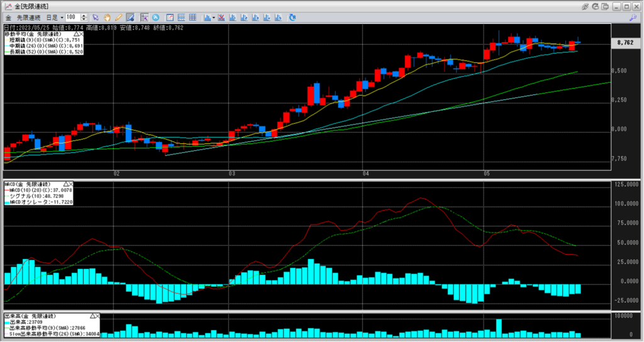Toggle the crosshair cursor display button

[x=145, y=17]
